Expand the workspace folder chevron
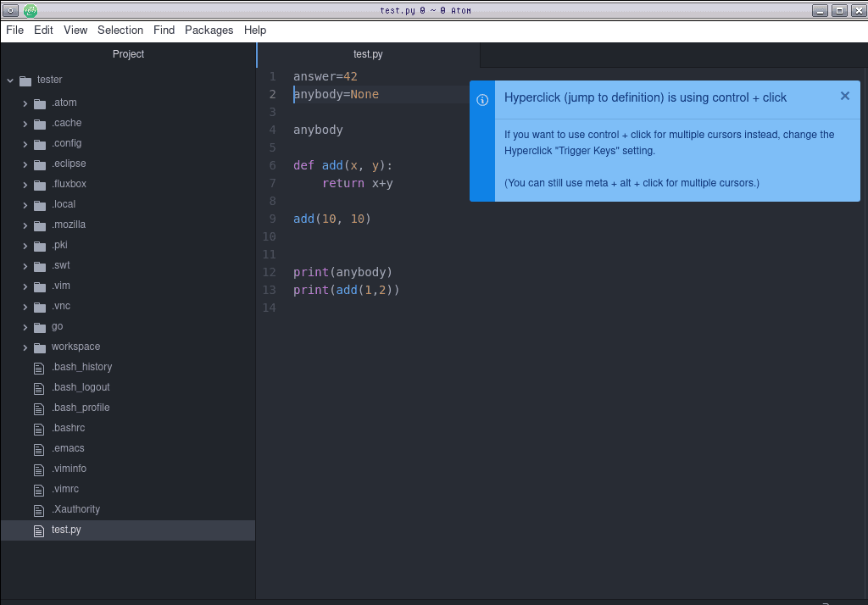 click(x=25, y=347)
